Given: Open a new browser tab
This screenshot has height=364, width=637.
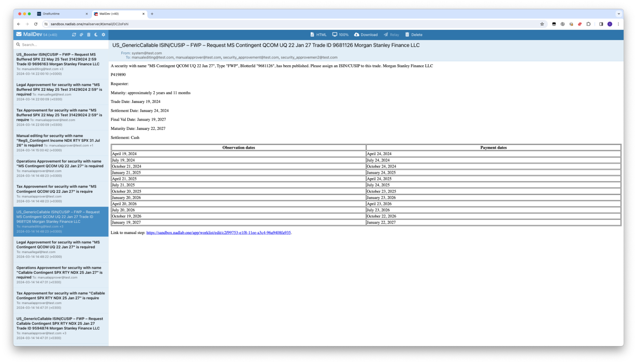Looking at the screenshot, I should 152,14.
